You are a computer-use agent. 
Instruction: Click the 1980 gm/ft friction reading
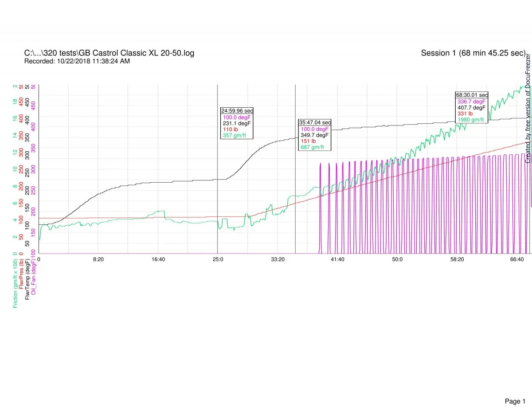pyautogui.click(x=470, y=120)
